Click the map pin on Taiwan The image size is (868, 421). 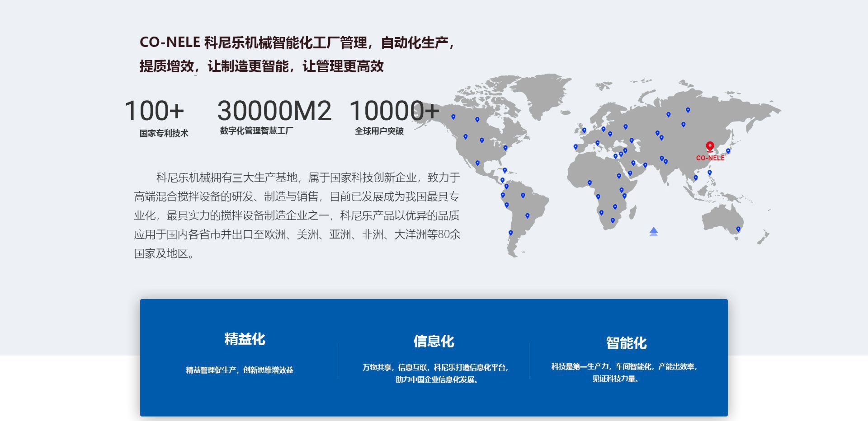click(x=709, y=173)
